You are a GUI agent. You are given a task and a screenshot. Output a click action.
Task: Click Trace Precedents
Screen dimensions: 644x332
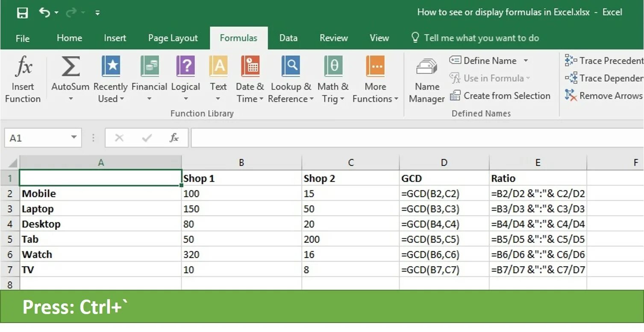tap(604, 61)
